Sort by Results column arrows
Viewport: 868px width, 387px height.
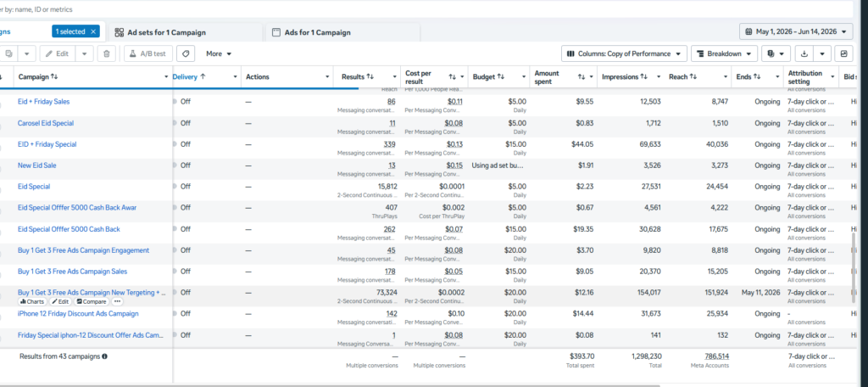(x=370, y=77)
